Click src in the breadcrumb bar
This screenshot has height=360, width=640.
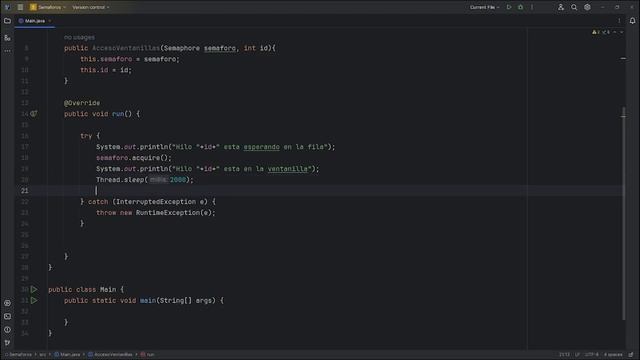[42, 355]
